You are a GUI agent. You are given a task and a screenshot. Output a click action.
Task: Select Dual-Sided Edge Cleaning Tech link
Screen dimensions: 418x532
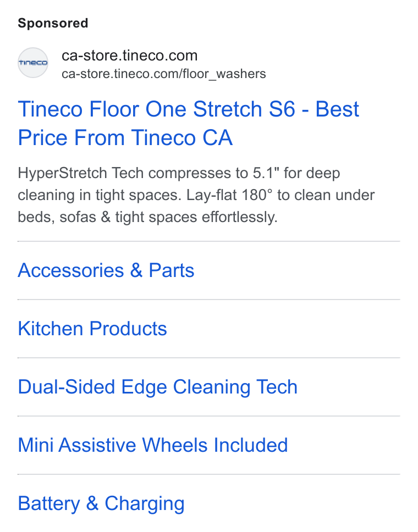(x=157, y=387)
